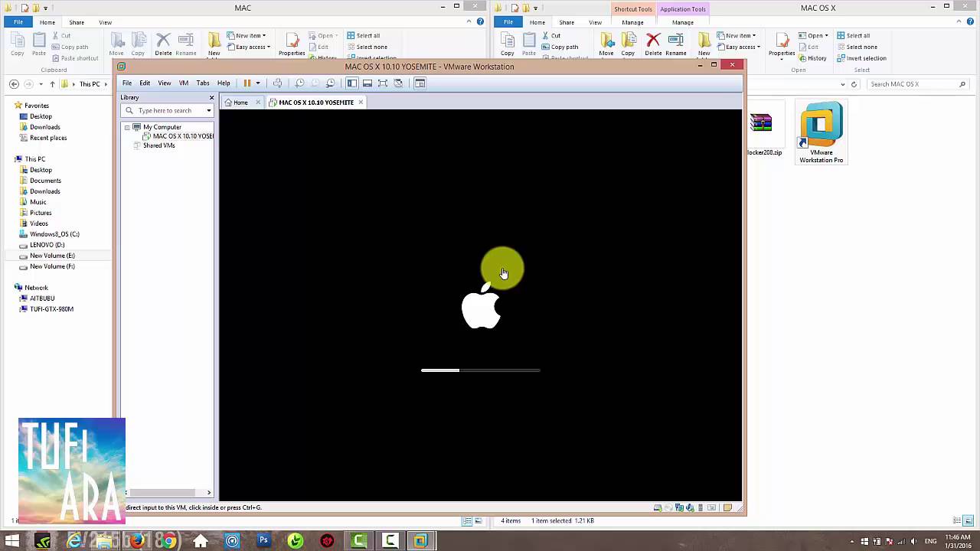This screenshot has height=551, width=980.
Task: Open VMware File menu
Action: click(127, 83)
